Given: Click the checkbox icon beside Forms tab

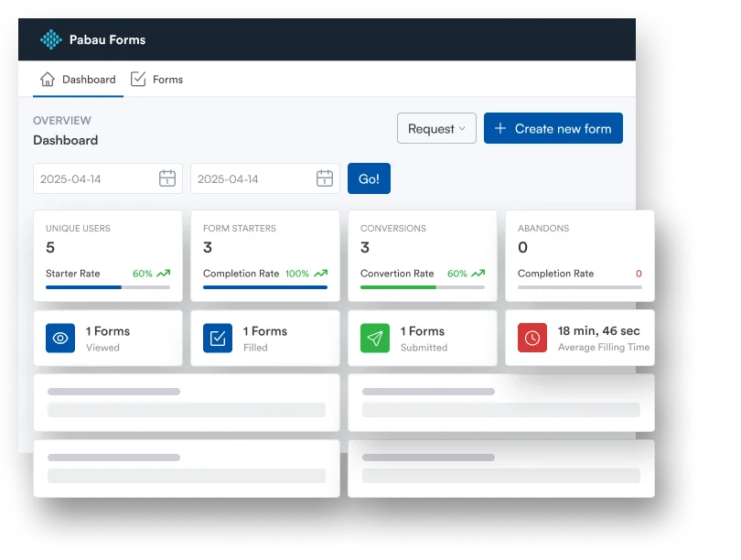Looking at the screenshot, I should point(138,80).
